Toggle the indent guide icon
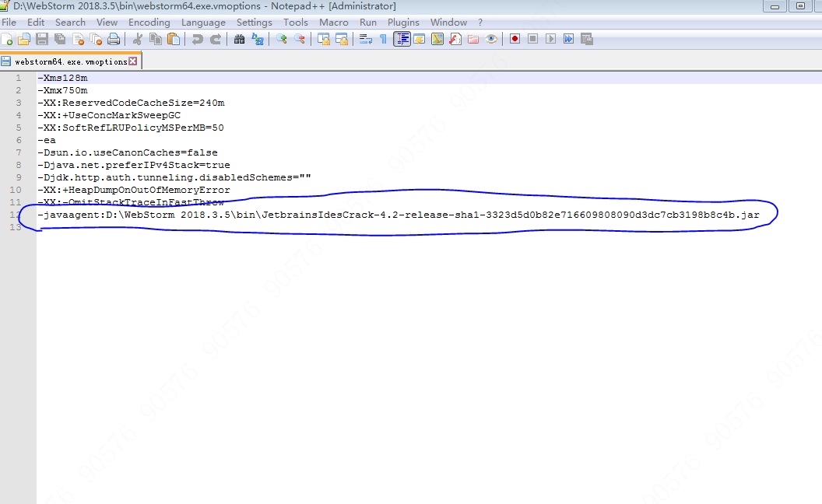 point(402,40)
